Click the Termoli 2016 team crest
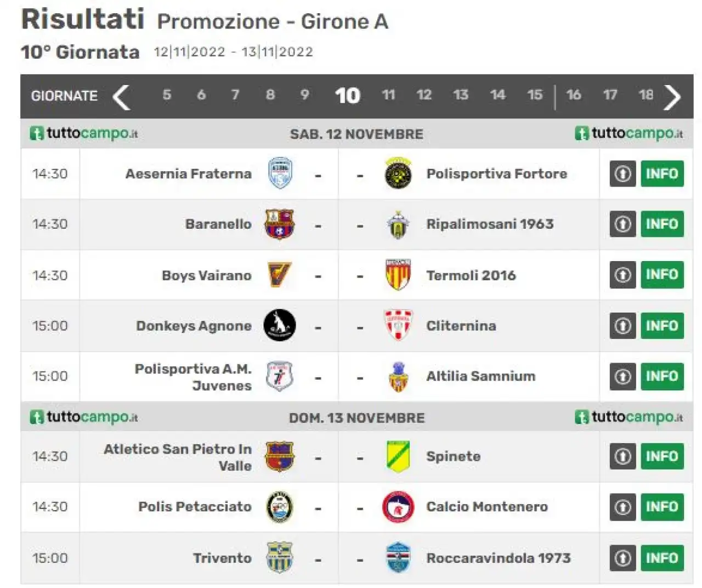 pos(398,275)
